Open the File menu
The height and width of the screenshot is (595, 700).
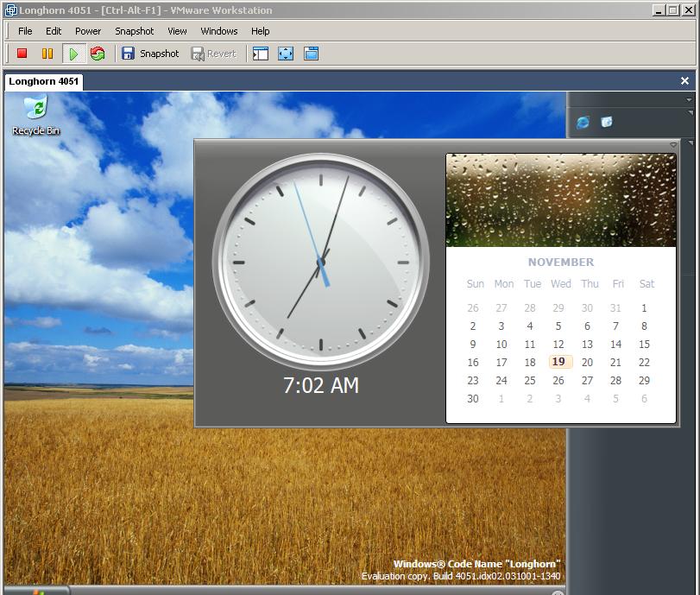(25, 31)
